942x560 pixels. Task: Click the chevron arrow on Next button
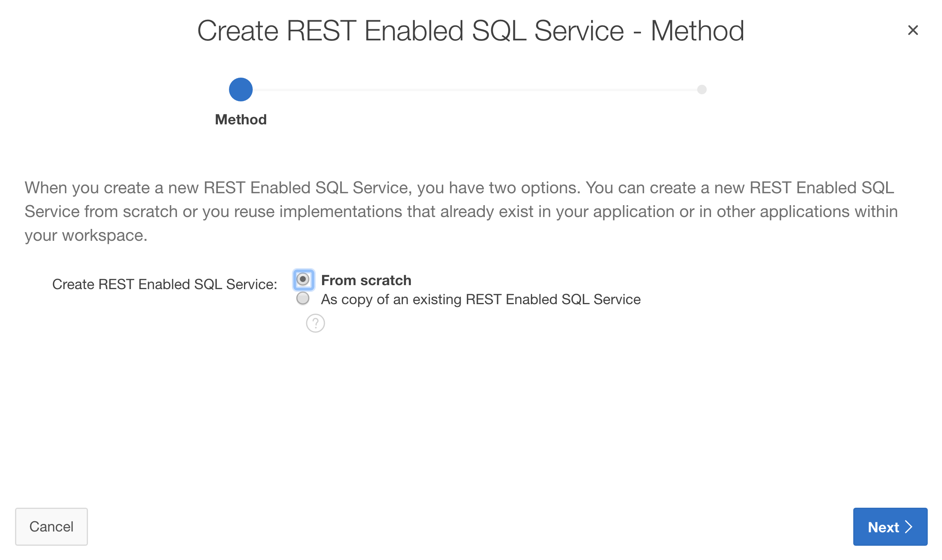[x=909, y=527]
